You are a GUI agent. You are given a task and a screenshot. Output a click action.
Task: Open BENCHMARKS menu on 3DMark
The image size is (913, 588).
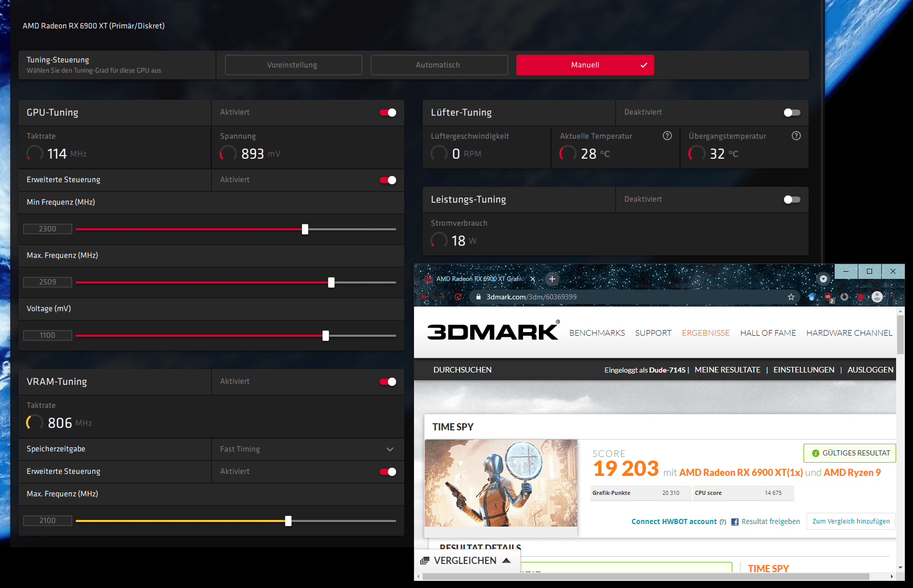pos(597,333)
